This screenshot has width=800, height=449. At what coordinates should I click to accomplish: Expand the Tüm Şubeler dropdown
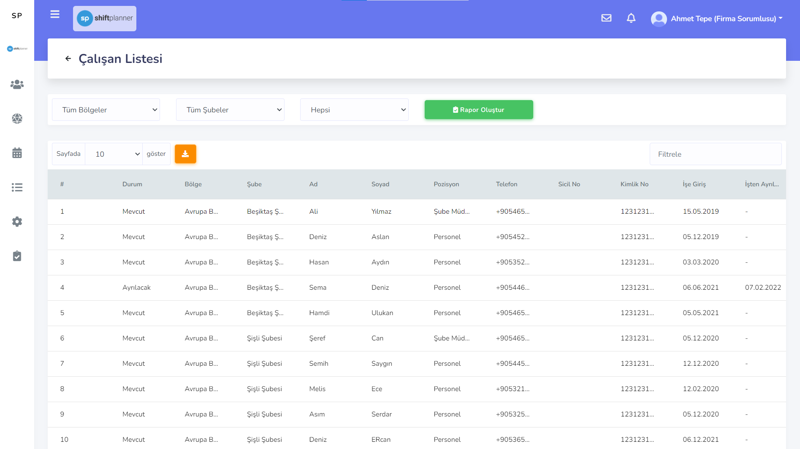tap(230, 110)
